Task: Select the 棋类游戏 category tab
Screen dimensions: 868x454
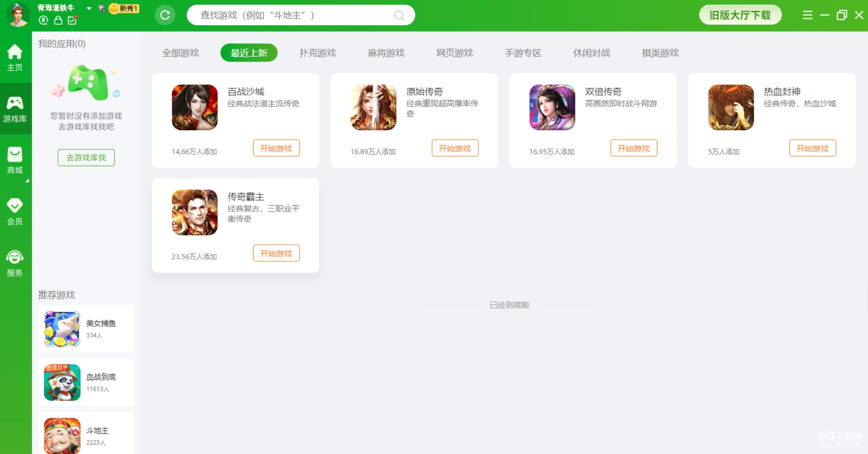Action: pyautogui.click(x=660, y=53)
